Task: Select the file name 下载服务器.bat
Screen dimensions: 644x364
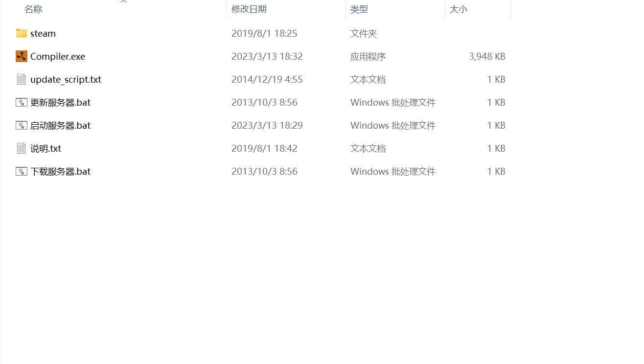Action: point(61,171)
